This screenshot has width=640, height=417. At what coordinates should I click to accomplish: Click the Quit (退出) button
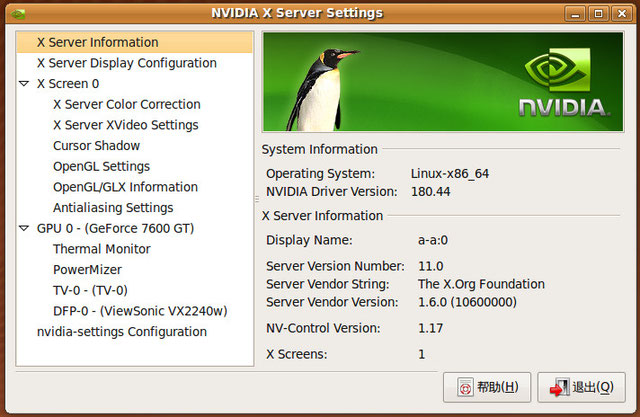click(581, 387)
